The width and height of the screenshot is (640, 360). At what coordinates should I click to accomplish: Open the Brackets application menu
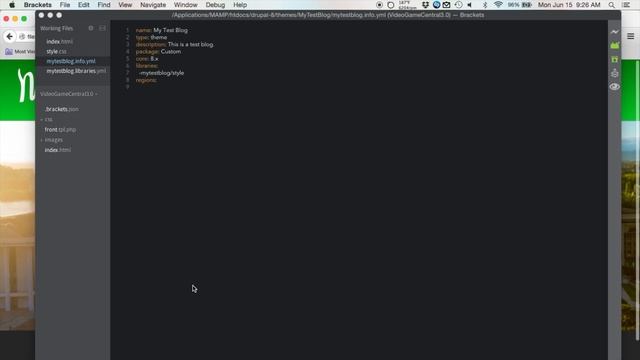tap(38, 5)
